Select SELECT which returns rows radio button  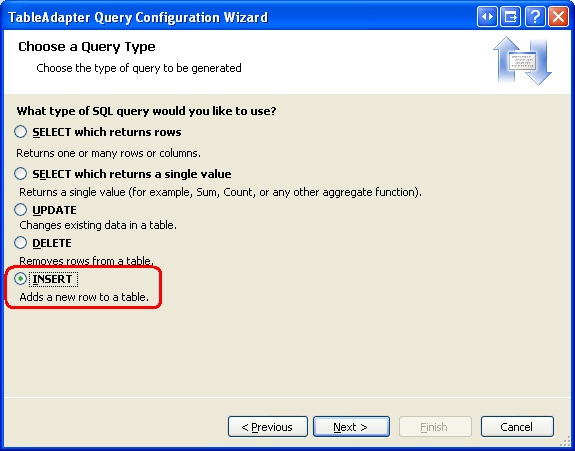(21, 132)
